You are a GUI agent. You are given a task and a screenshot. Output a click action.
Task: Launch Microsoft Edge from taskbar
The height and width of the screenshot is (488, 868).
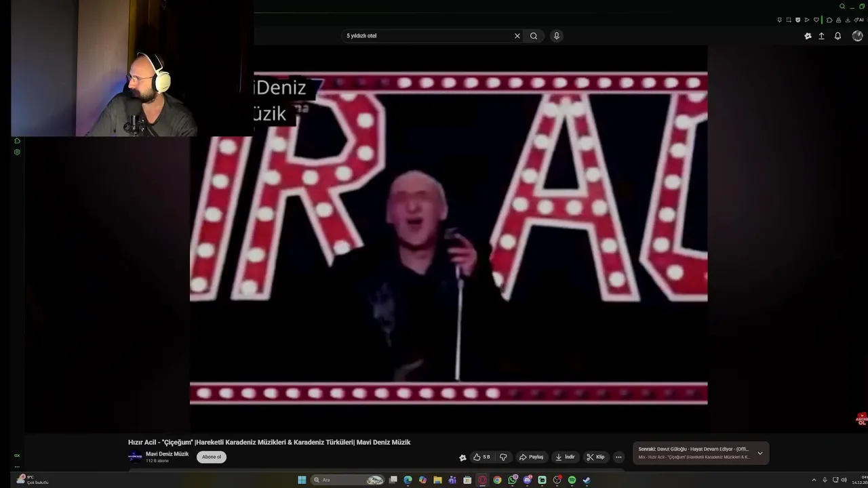coord(408,480)
